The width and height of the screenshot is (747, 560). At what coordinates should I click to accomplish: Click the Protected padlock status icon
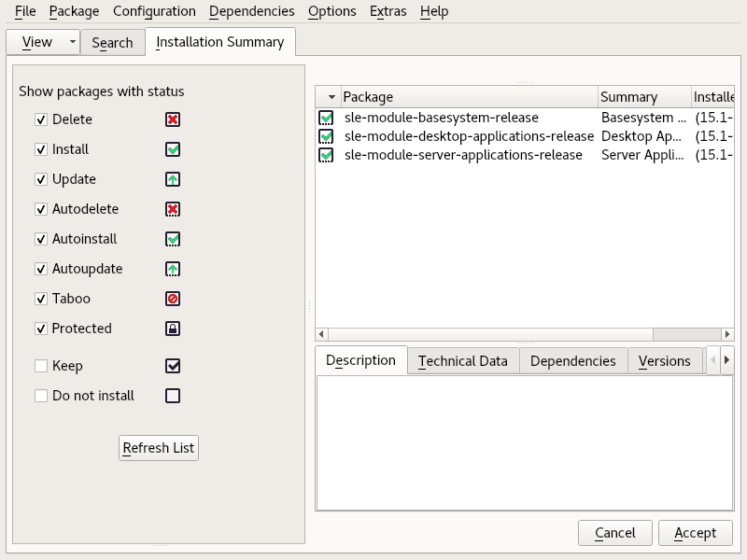click(173, 329)
